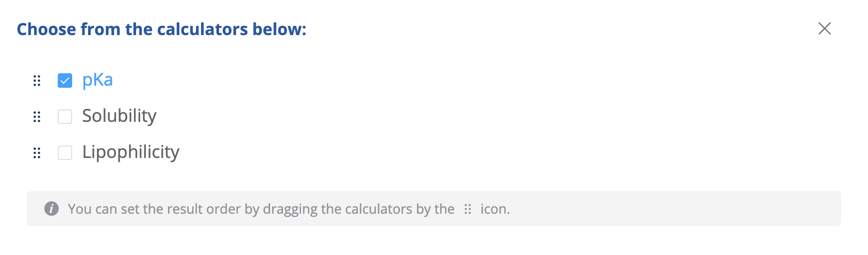Click the blue pKa label
The width and height of the screenshot is (868, 255).
coord(97,80)
